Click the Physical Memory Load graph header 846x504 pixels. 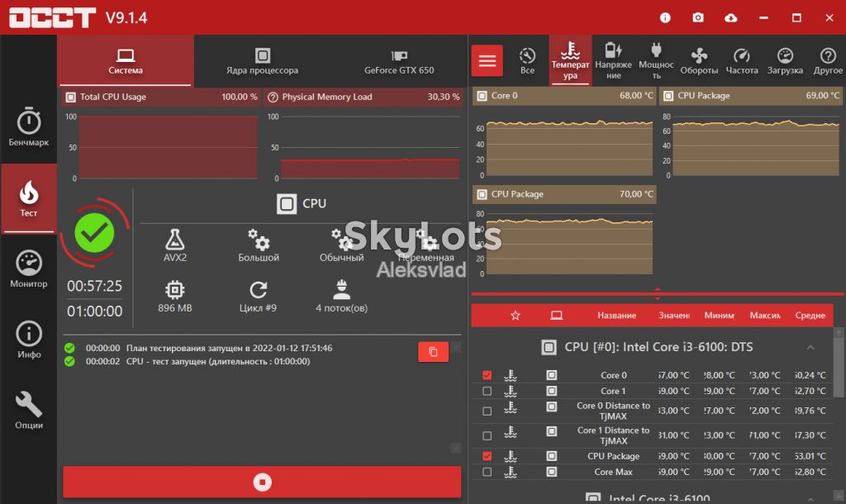(364, 97)
